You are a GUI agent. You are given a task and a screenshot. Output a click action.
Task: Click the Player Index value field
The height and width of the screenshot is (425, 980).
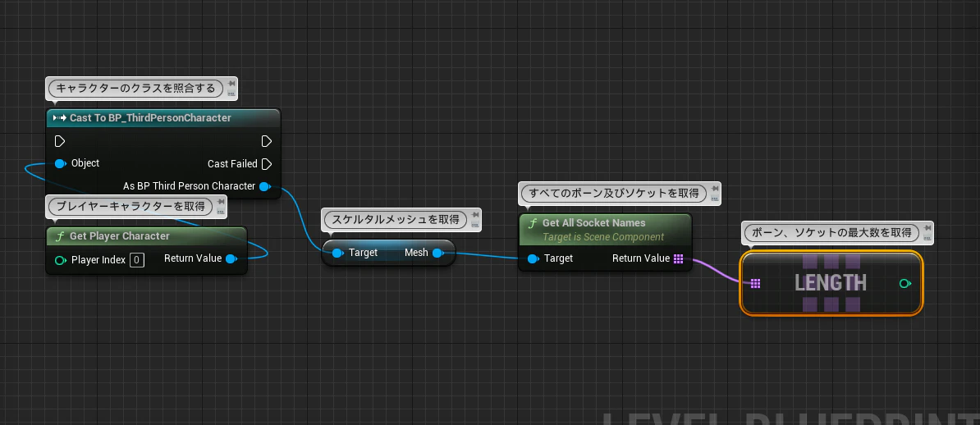click(x=137, y=260)
